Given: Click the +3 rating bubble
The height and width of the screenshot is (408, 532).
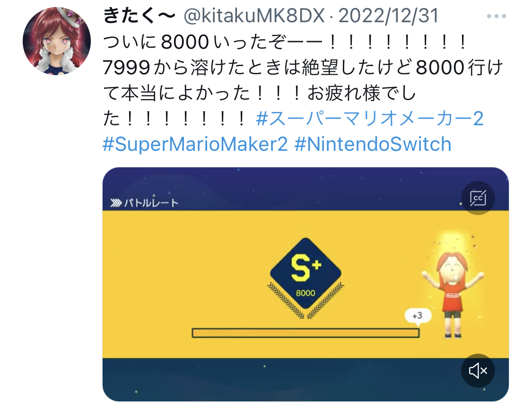Looking at the screenshot, I should tap(418, 316).
